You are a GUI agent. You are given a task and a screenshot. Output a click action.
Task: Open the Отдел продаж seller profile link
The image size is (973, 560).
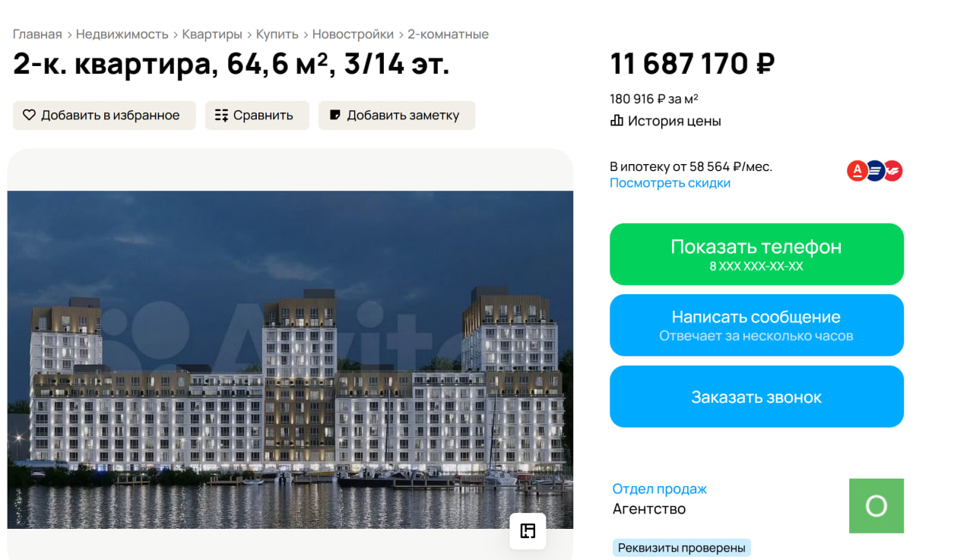pyautogui.click(x=659, y=489)
